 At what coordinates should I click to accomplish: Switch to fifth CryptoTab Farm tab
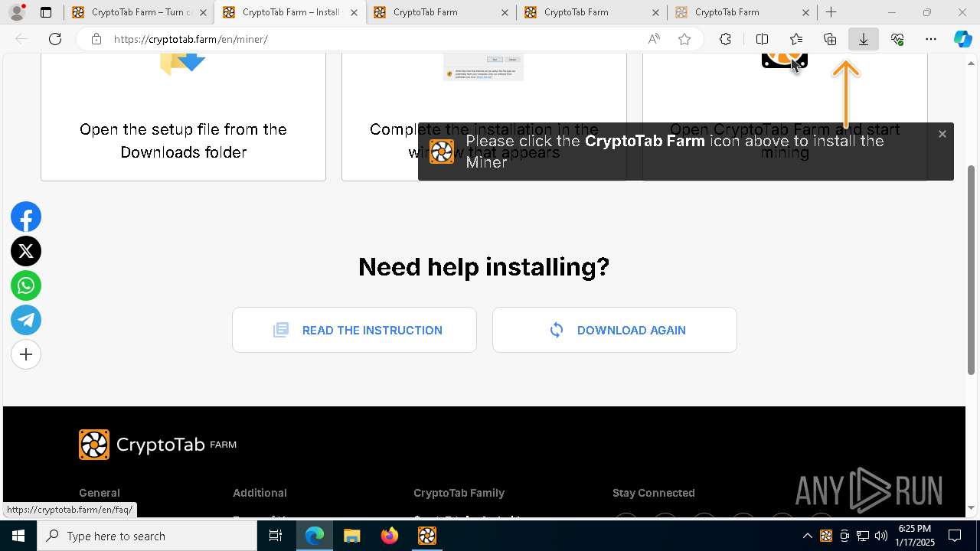pyautogui.click(x=743, y=12)
